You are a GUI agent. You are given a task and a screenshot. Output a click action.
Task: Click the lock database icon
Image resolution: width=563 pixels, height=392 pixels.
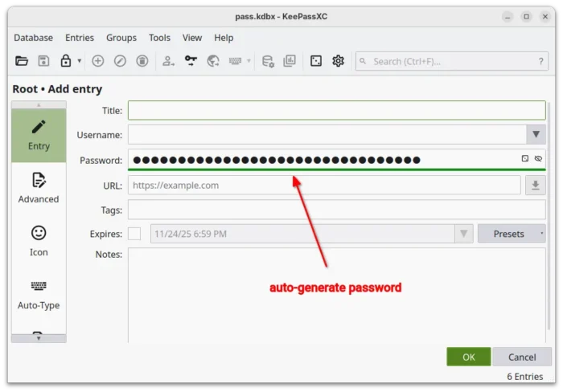pos(66,61)
